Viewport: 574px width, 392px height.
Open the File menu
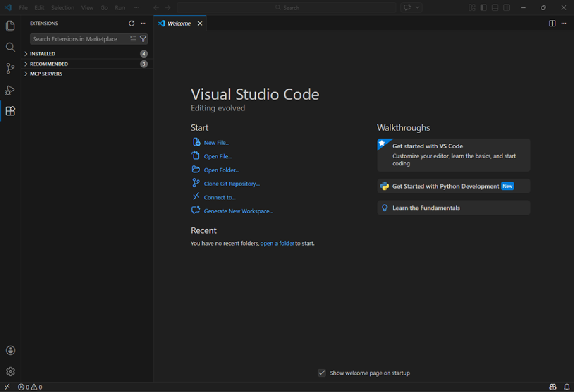pos(22,8)
